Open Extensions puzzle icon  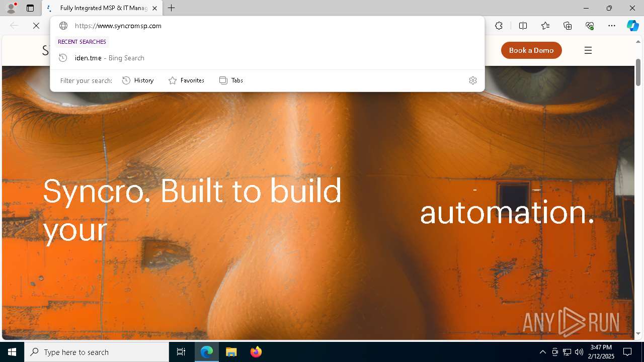[x=499, y=26]
